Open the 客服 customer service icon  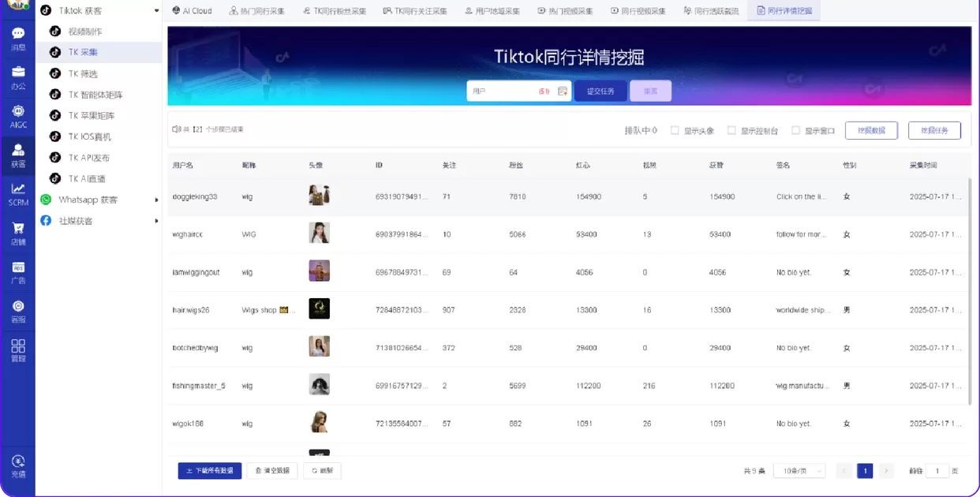click(x=17, y=308)
